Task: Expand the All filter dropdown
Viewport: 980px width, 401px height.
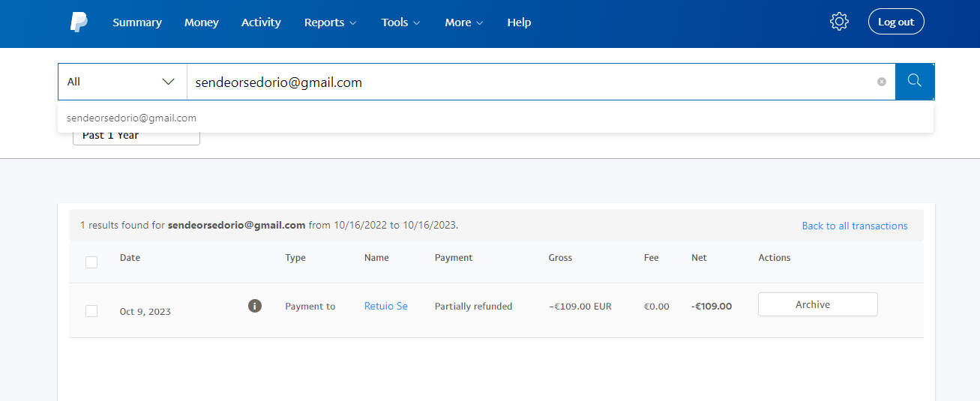Action: click(x=122, y=82)
